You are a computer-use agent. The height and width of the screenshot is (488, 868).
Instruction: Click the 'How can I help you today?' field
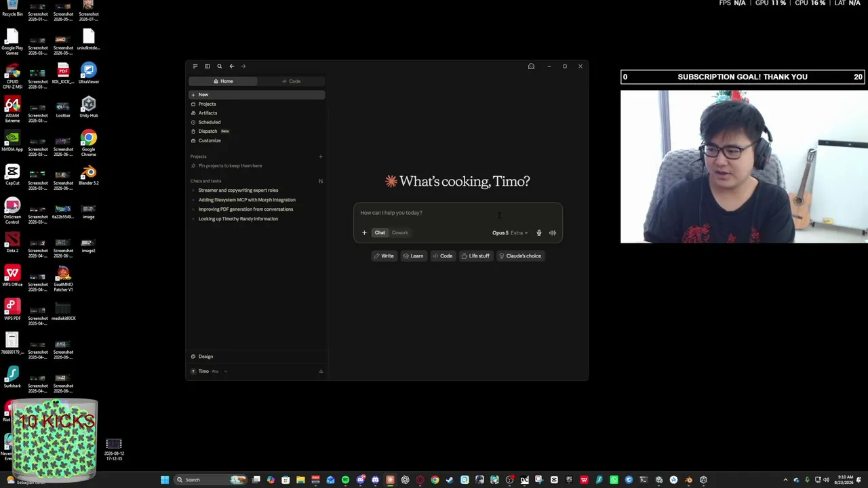coord(458,213)
